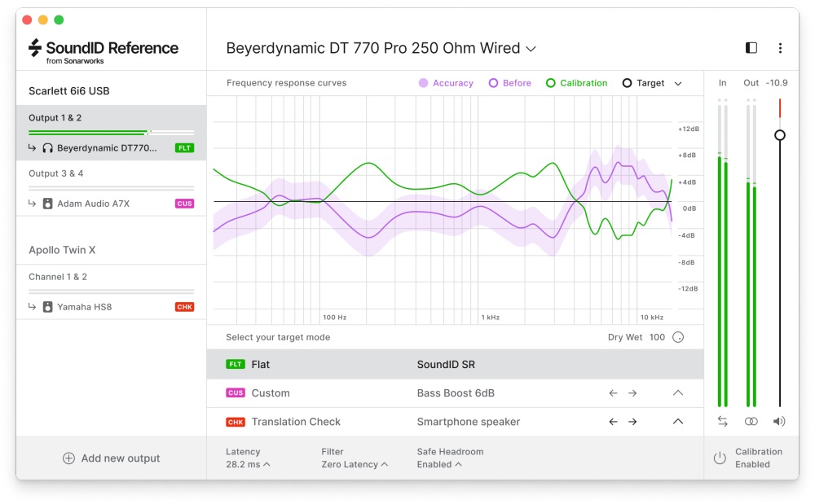Click the Safe Headroom Enabled control
This screenshot has height=504, width=815.
tap(438, 464)
